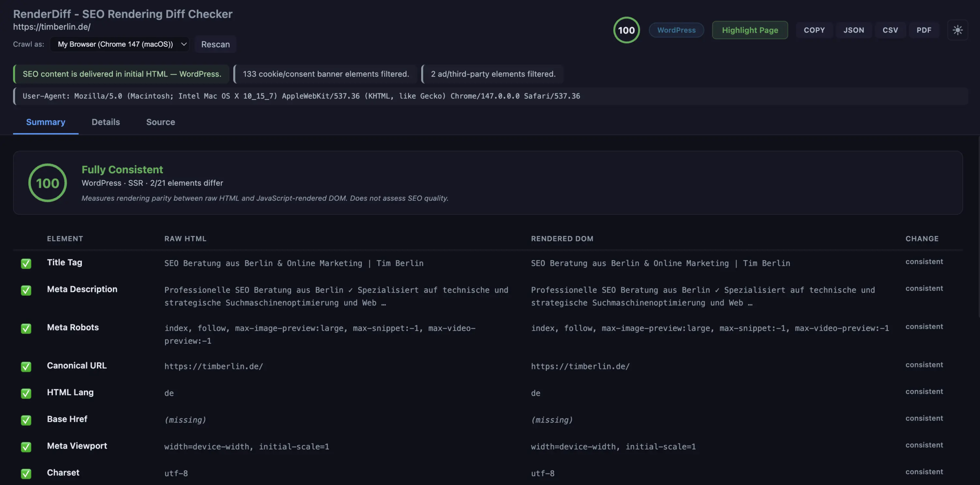The image size is (980, 485).
Task: Click the green check icon next to Title Tag
Action: click(26, 264)
